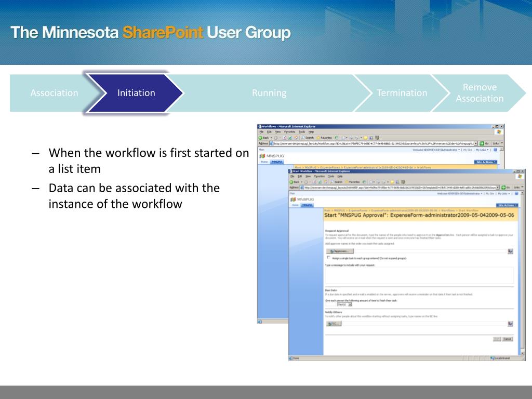The height and width of the screenshot is (399, 532).
Task: Click the Remove Association step chevron
Action: tap(480, 93)
